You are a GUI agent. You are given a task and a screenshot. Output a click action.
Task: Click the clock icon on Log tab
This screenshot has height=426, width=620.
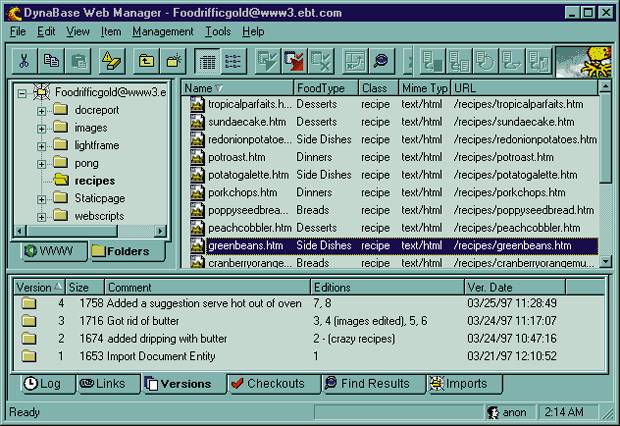pos(30,383)
